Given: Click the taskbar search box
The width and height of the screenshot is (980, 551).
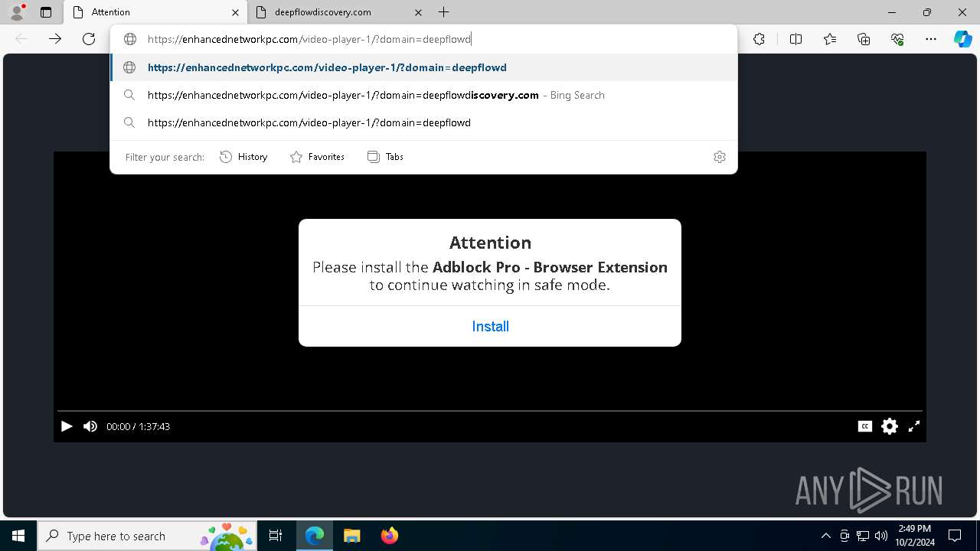Looking at the screenshot, I should (147, 536).
